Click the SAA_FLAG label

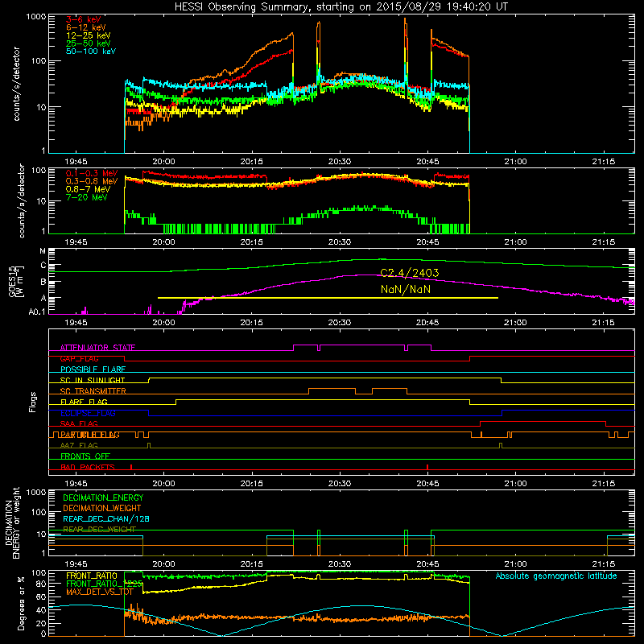79,423
